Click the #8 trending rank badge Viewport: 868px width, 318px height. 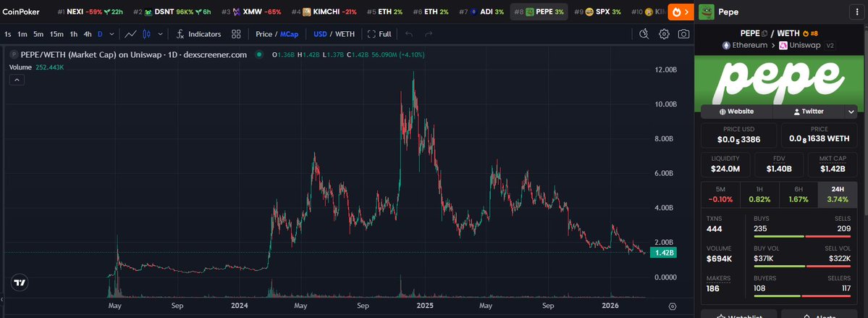pos(810,33)
